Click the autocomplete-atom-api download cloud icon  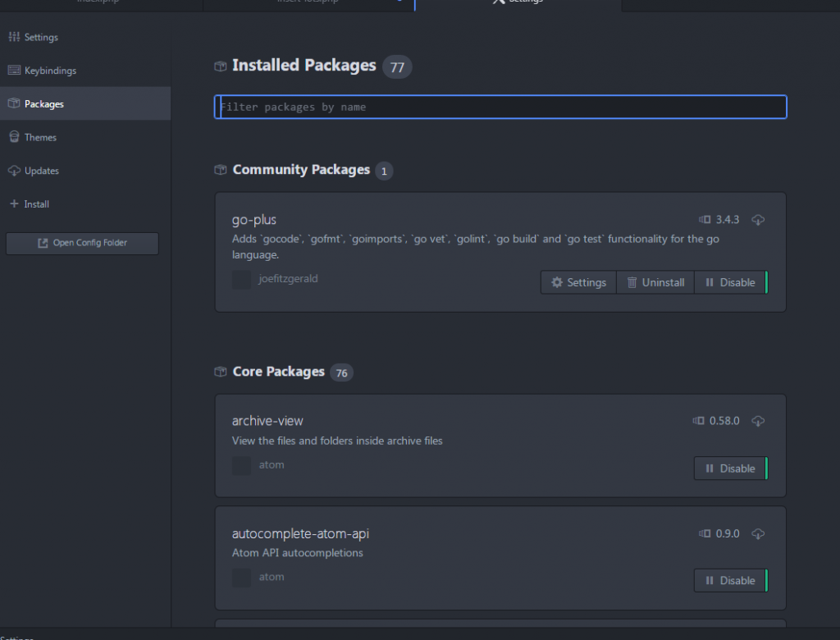click(x=759, y=533)
